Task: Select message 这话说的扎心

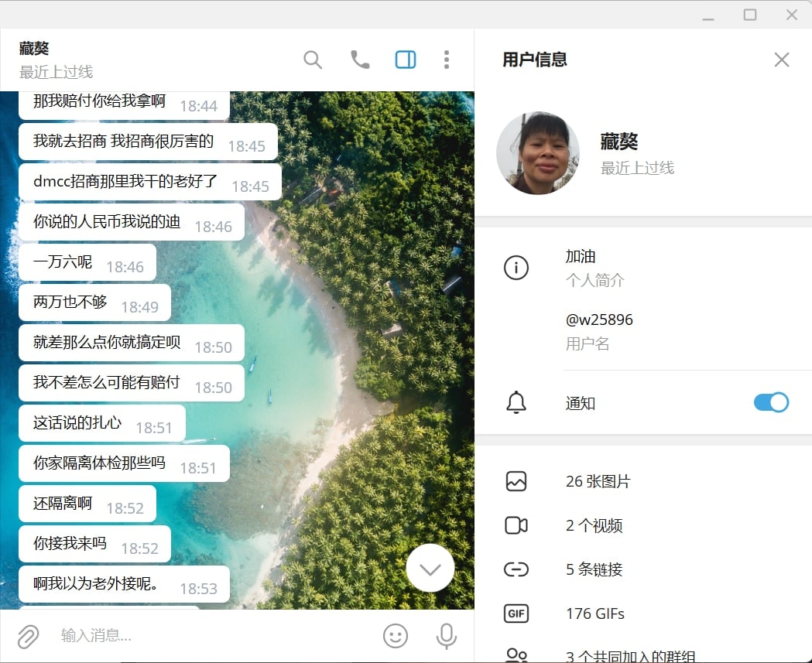Action: (x=102, y=423)
